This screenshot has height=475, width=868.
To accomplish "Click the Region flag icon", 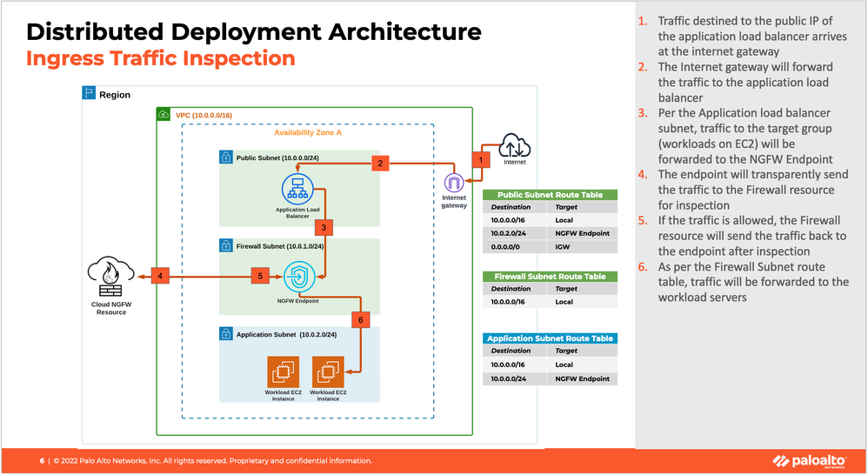I will pos(89,92).
